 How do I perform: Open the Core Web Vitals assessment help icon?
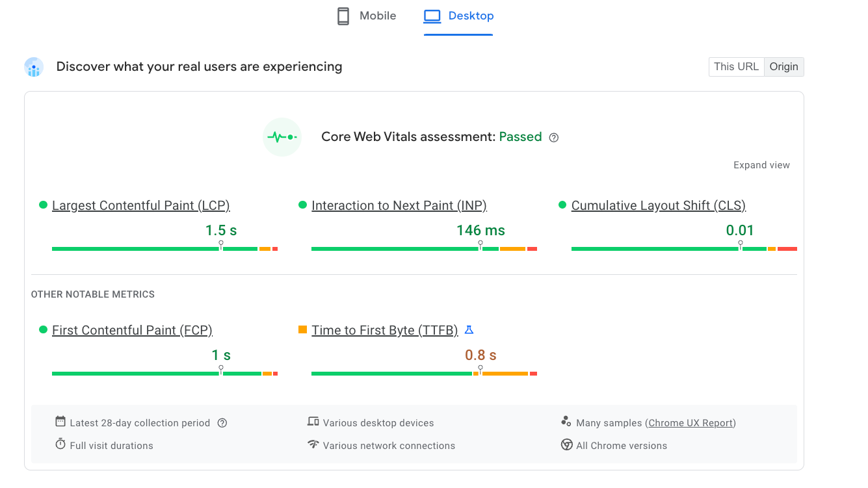pos(554,138)
